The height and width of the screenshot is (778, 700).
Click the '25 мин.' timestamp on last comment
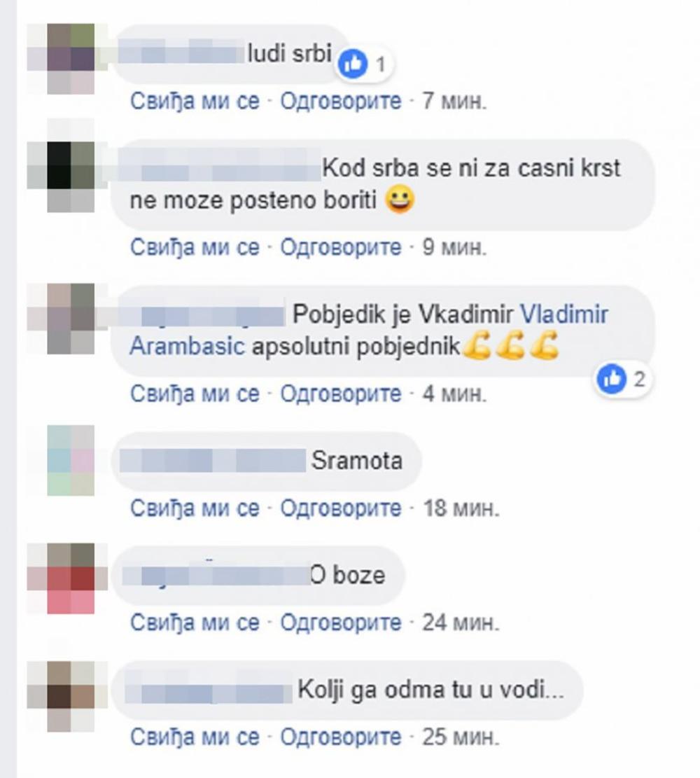pyautogui.click(x=461, y=737)
